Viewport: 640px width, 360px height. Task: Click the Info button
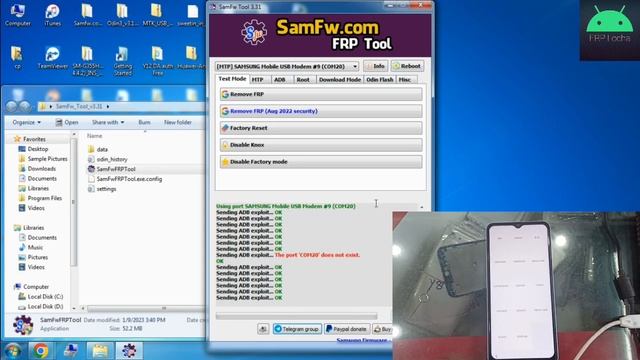click(376, 66)
